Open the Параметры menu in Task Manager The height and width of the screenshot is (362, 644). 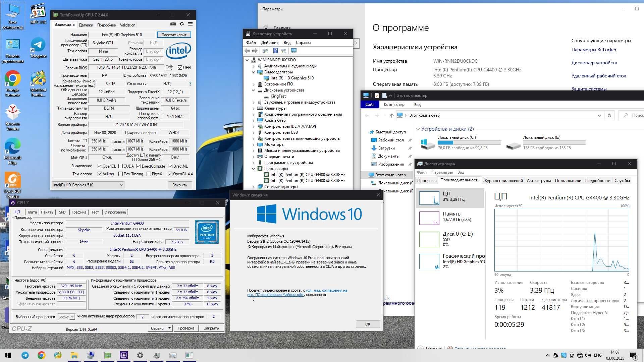point(442,172)
